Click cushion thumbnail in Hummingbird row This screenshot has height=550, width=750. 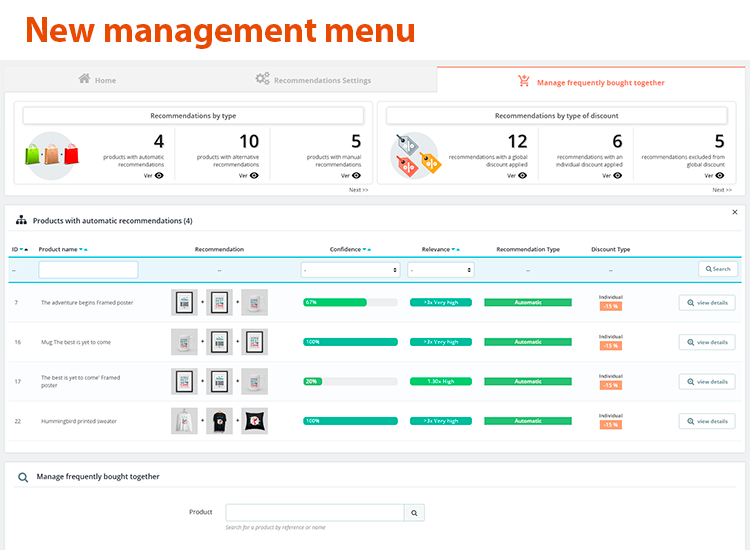pos(254,421)
